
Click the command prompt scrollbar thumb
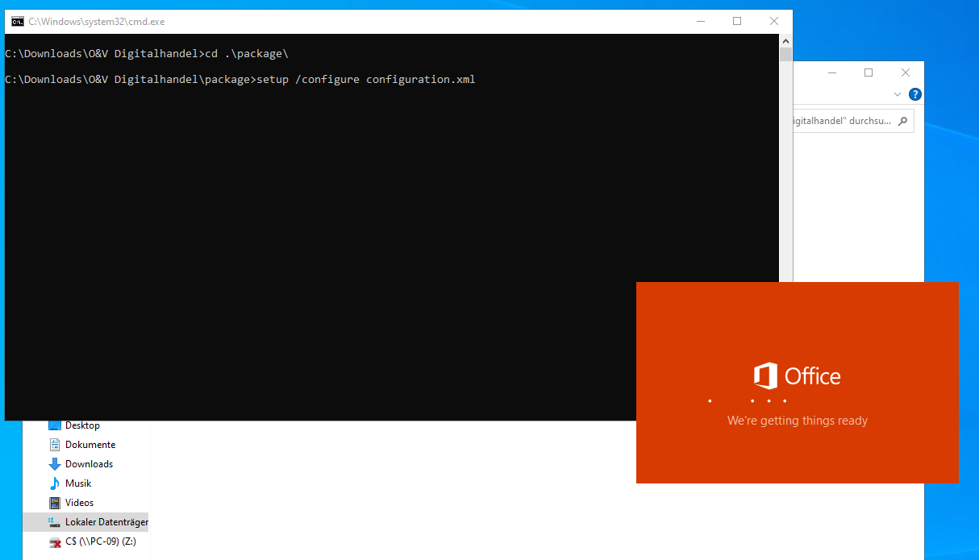[x=785, y=55]
